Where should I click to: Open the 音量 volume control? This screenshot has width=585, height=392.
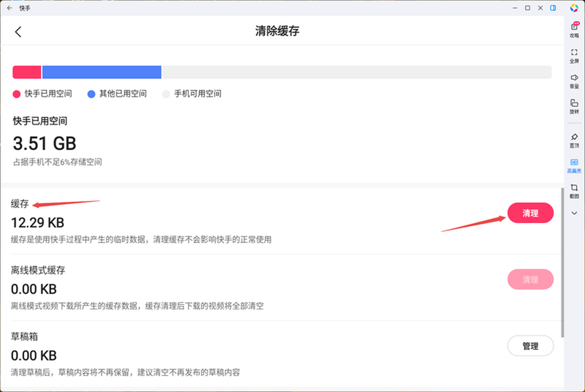tap(574, 81)
